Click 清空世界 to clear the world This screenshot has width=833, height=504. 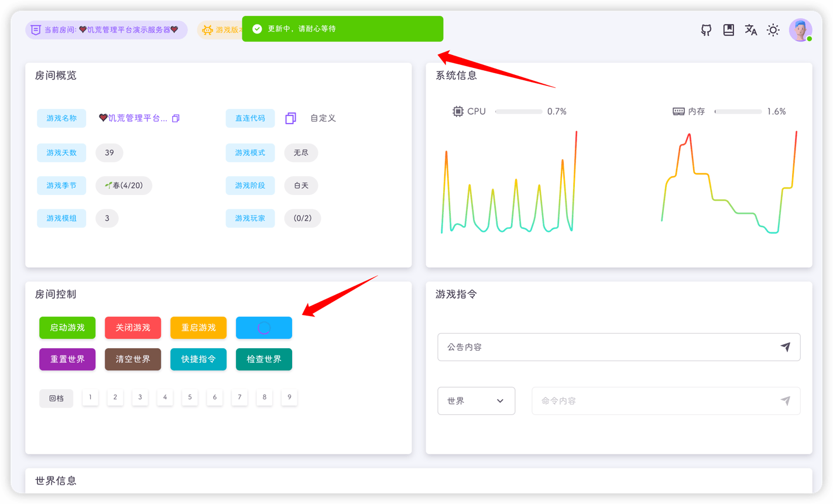tap(133, 359)
